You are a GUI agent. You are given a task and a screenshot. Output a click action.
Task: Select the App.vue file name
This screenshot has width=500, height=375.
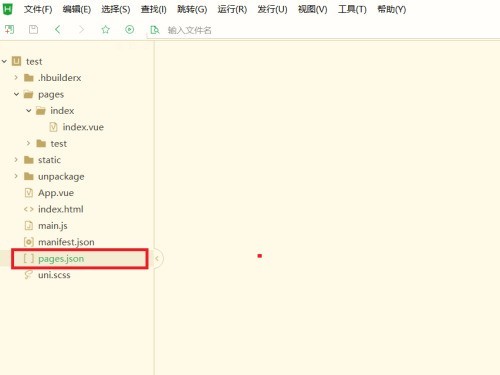pos(56,193)
